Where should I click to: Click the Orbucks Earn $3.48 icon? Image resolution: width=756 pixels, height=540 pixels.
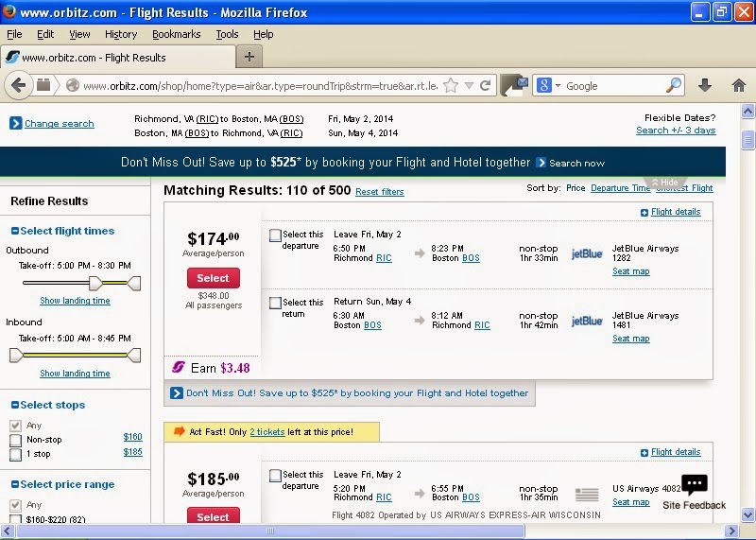click(x=179, y=367)
